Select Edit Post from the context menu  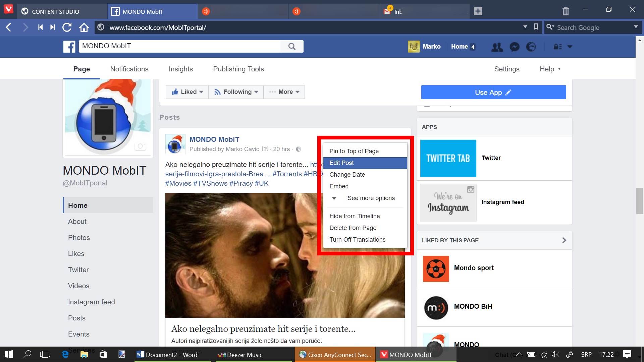click(341, 163)
